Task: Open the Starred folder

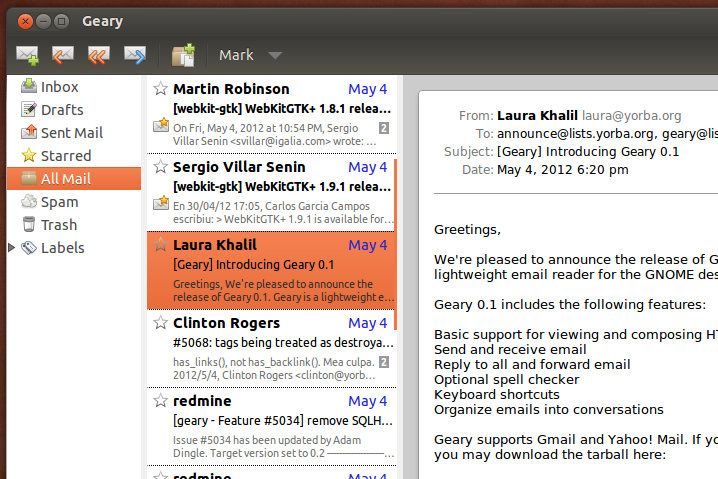Action: (x=56, y=155)
